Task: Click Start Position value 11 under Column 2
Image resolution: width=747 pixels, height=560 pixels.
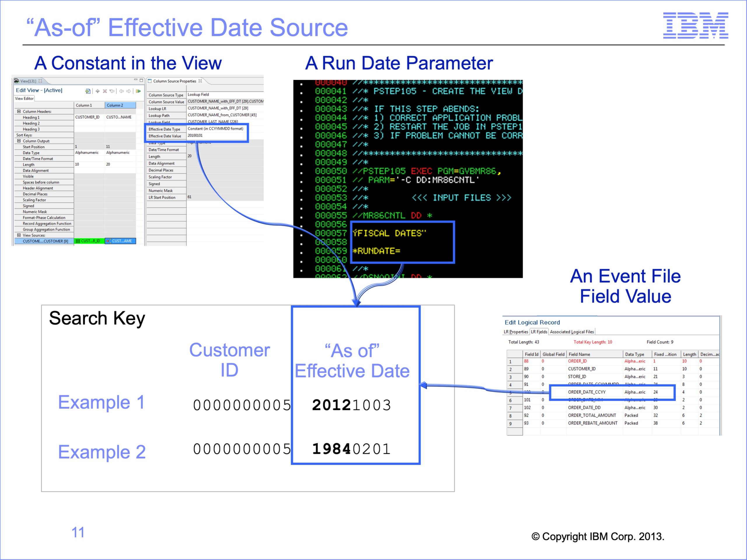Action: 121,146
